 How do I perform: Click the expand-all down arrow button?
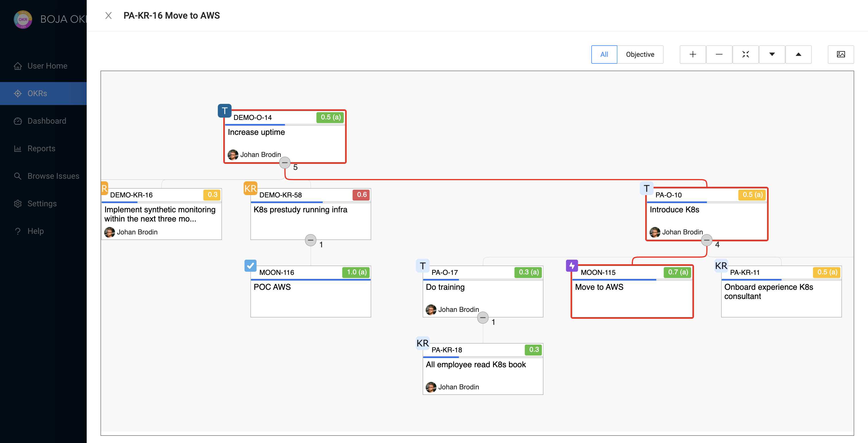point(772,54)
